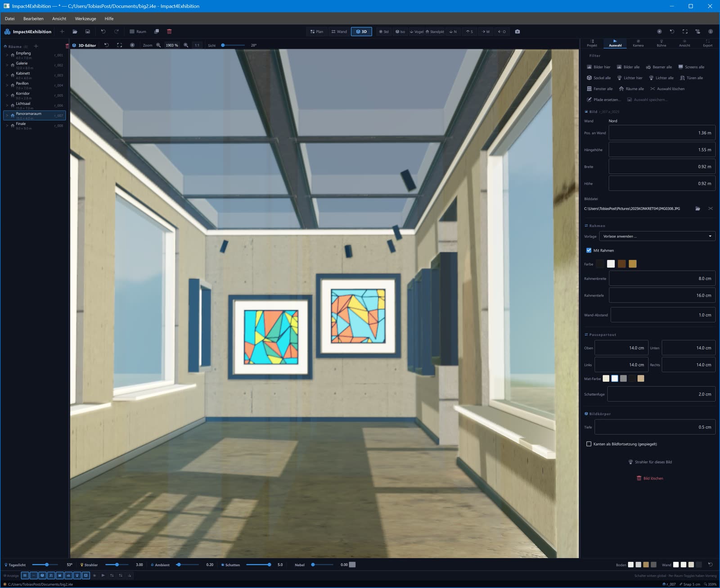Click the Hängehöhe input field
The image size is (720, 588).
(x=662, y=149)
